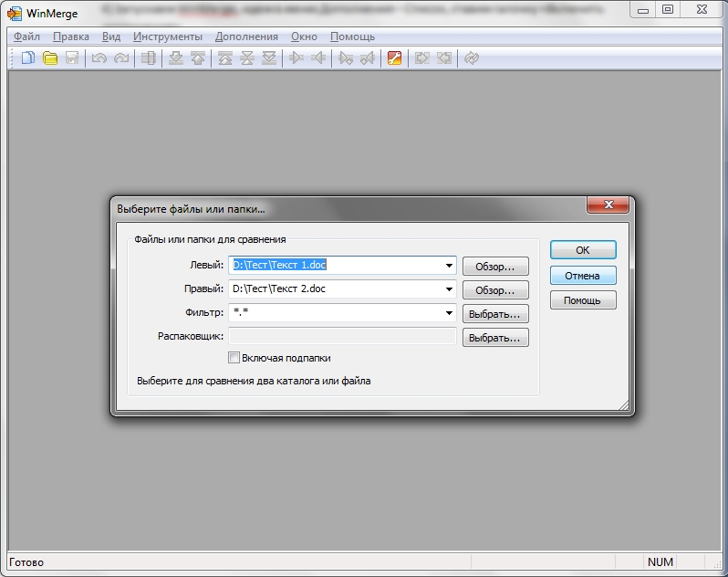Confirm the dialog with OK button
The height and width of the screenshot is (577, 728).
pos(583,250)
